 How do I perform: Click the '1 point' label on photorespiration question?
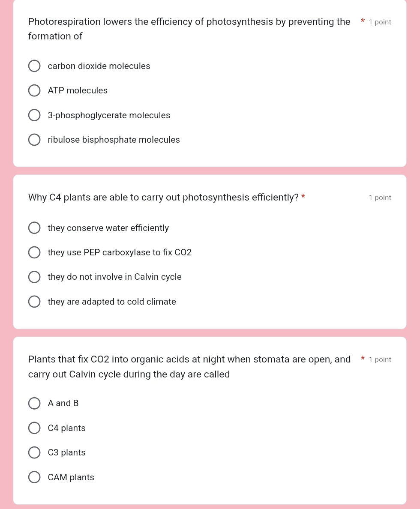pyautogui.click(x=380, y=22)
